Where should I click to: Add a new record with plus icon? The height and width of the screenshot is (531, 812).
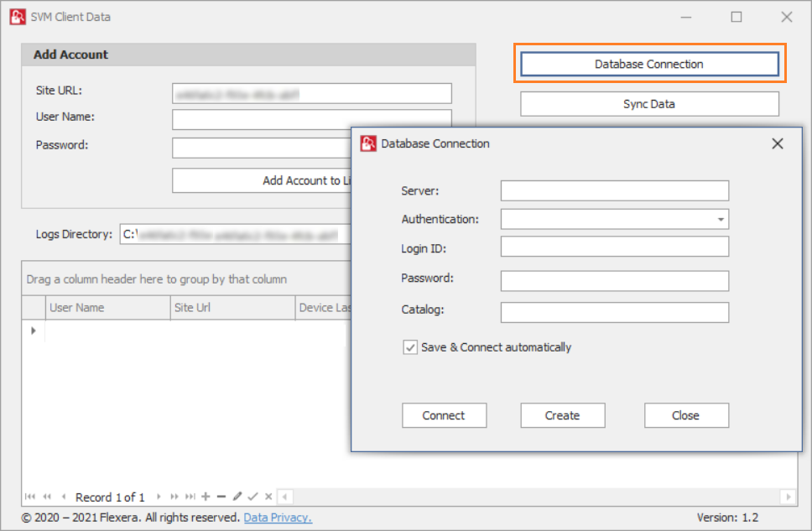pyautogui.click(x=206, y=497)
